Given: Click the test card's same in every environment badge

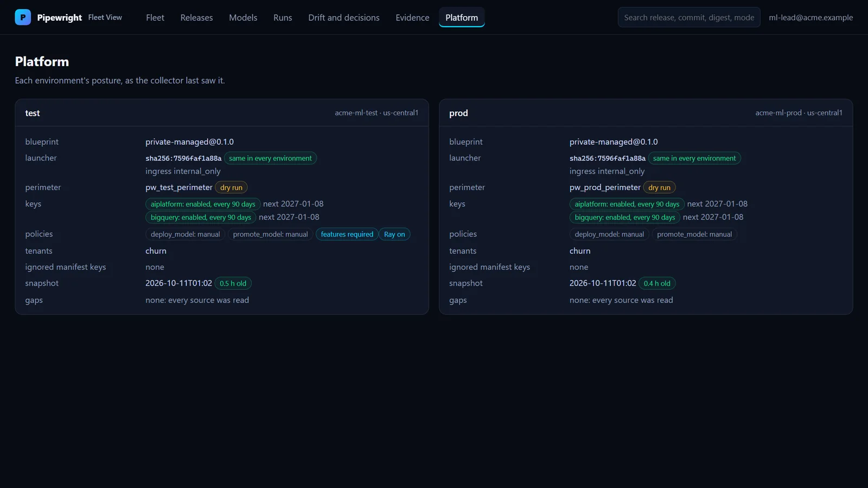Looking at the screenshot, I should 270,158.
